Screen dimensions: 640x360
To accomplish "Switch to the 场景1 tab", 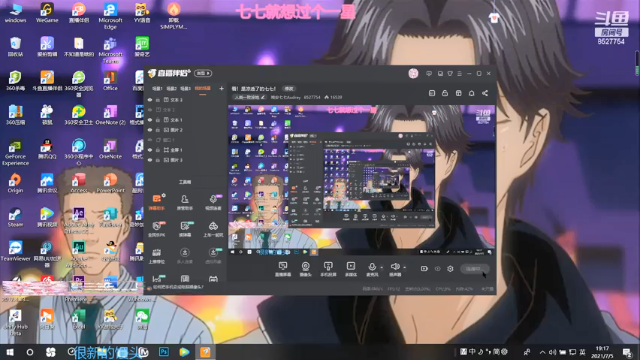I will pos(157,88).
